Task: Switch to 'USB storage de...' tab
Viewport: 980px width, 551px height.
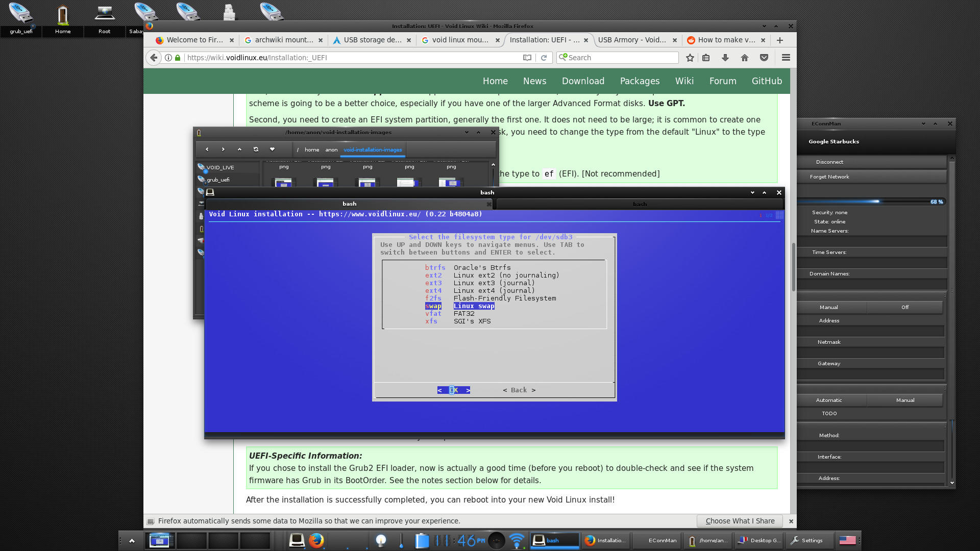Action: (x=372, y=40)
